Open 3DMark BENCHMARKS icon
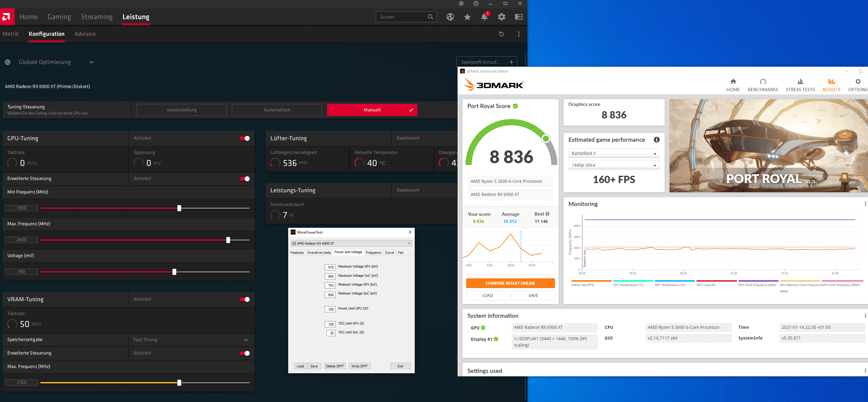Viewport: 868px width, 402px height. 763,81
